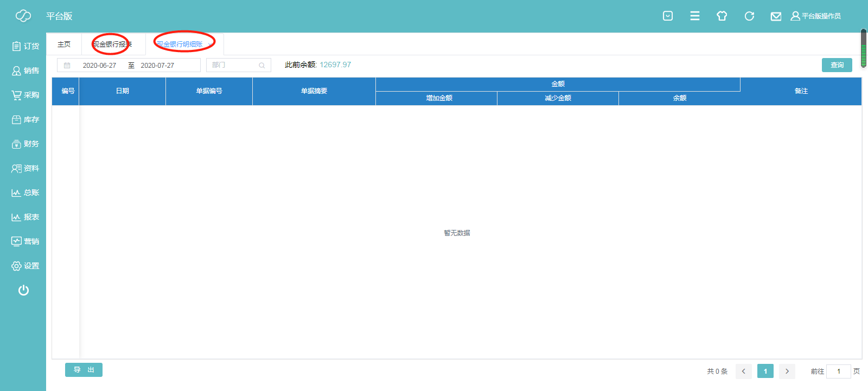Open the 订货 orders sidebar menu
The width and height of the screenshot is (868, 391).
pos(25,46)
